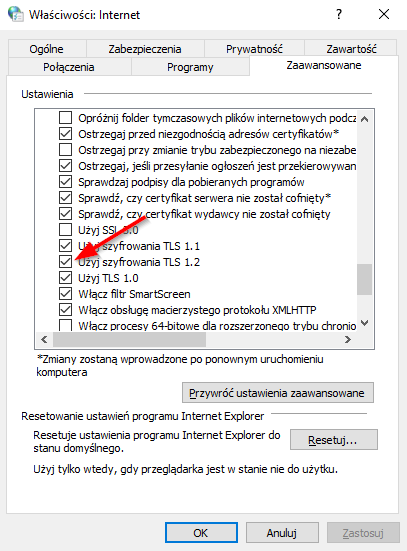
Task: Click the help question mark button
Action: 339,14
